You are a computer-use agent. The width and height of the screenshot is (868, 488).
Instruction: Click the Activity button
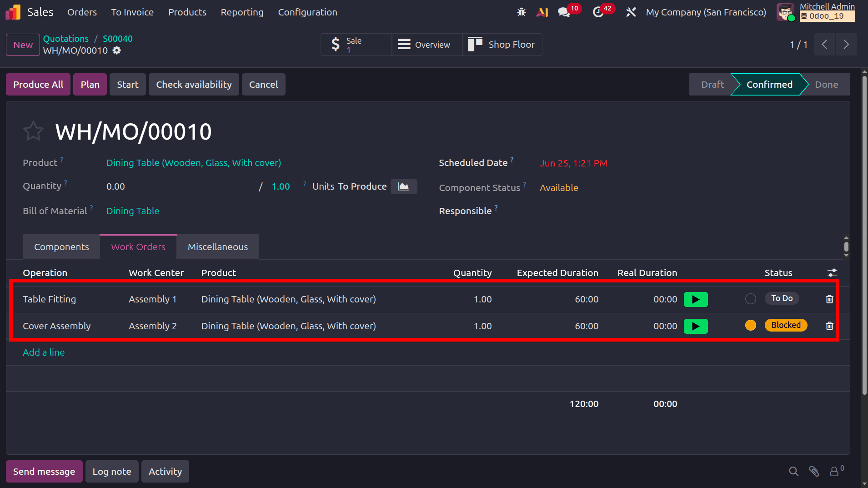tap(165, 472)
